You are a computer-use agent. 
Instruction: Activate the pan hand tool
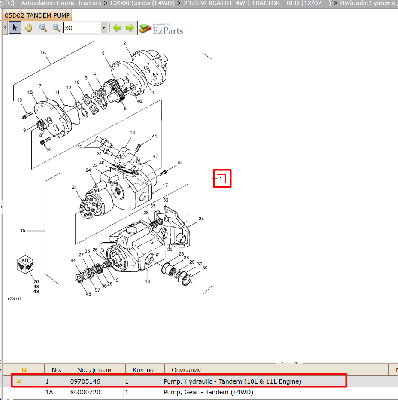[x=29, y=28]
